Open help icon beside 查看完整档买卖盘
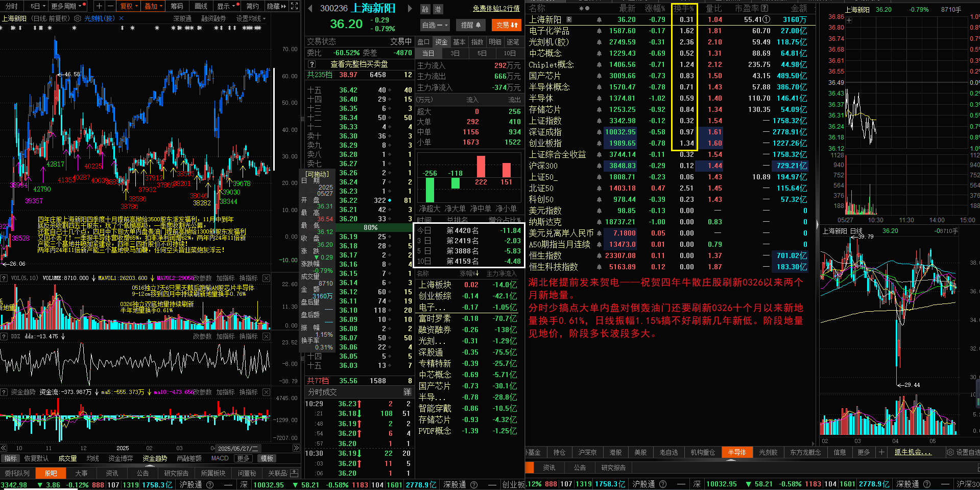 point(312,64)
